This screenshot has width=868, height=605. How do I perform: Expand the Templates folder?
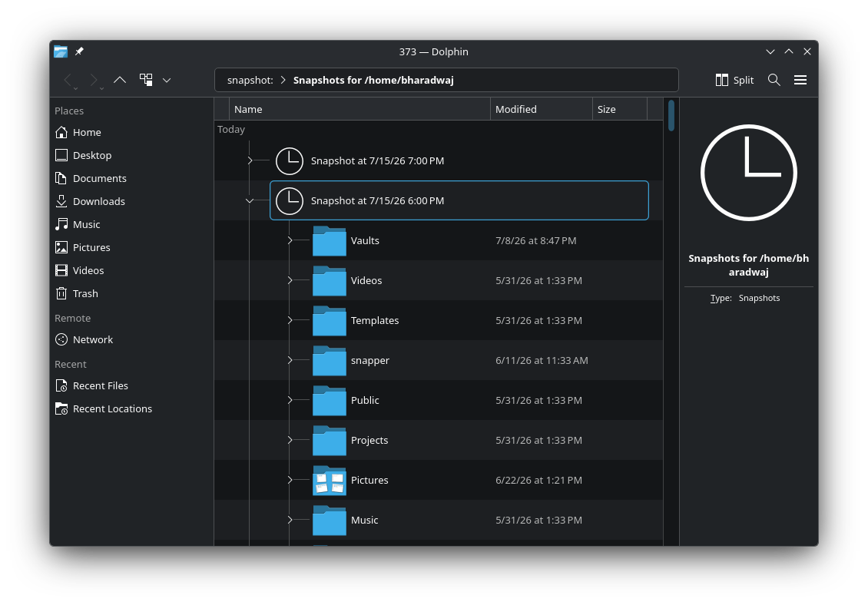[x=290, y=320]
